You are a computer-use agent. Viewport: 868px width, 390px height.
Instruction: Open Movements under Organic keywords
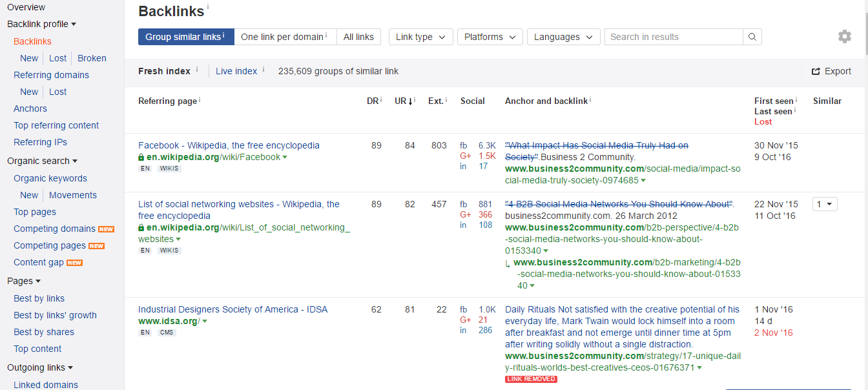(73, 195)
